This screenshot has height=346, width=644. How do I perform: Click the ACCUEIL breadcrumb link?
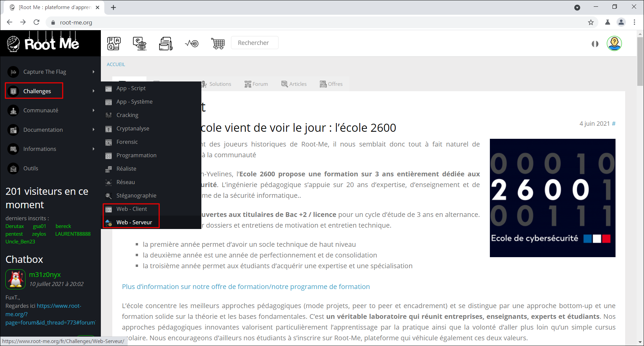(x=116, y=64)
